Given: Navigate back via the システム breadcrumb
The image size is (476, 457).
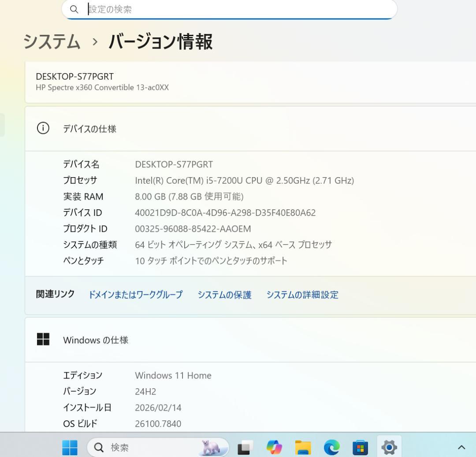Looking at the screenshot, I should 51,42.
